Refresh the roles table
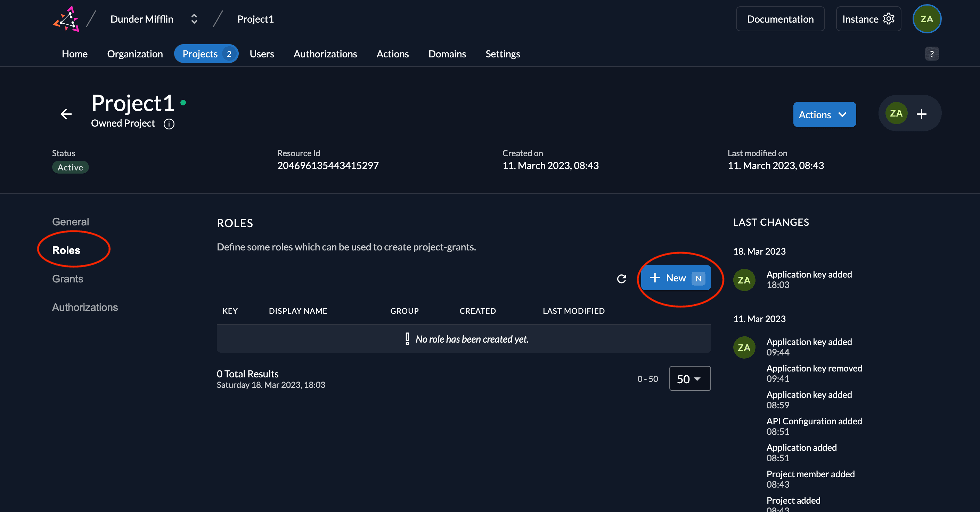Screen dimensions: 980x512 [621, 279]
